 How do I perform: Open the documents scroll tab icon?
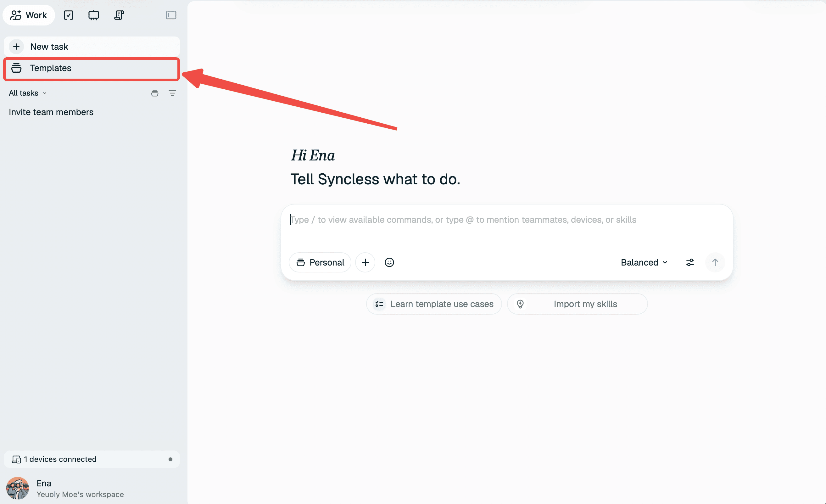point(119,15)
